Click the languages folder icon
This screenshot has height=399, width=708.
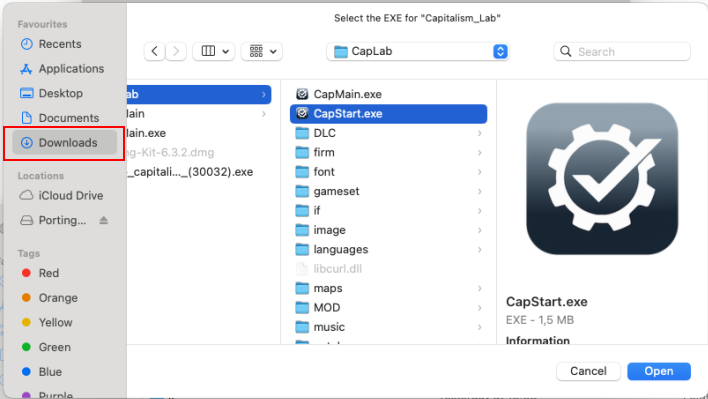(x=302, y=250)
